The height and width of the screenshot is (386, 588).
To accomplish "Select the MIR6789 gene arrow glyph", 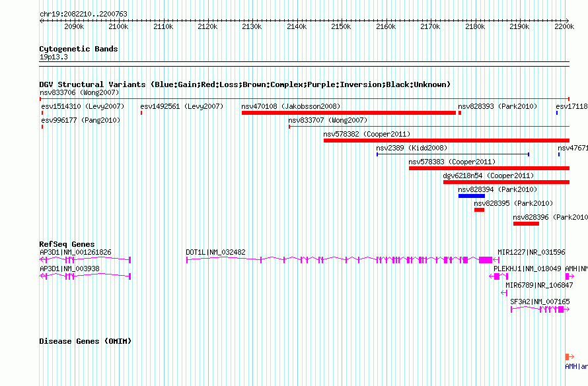I will [x=504, y=293].
